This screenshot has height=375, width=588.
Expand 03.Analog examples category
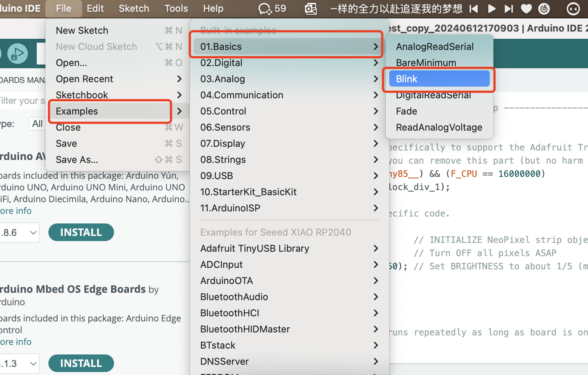coord(289,79)
